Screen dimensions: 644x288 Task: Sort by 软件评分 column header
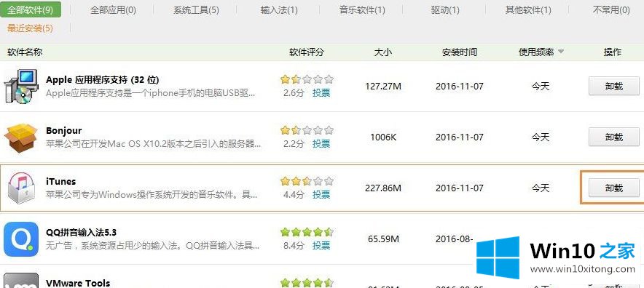pyautogui.click(x=307, y=52)
